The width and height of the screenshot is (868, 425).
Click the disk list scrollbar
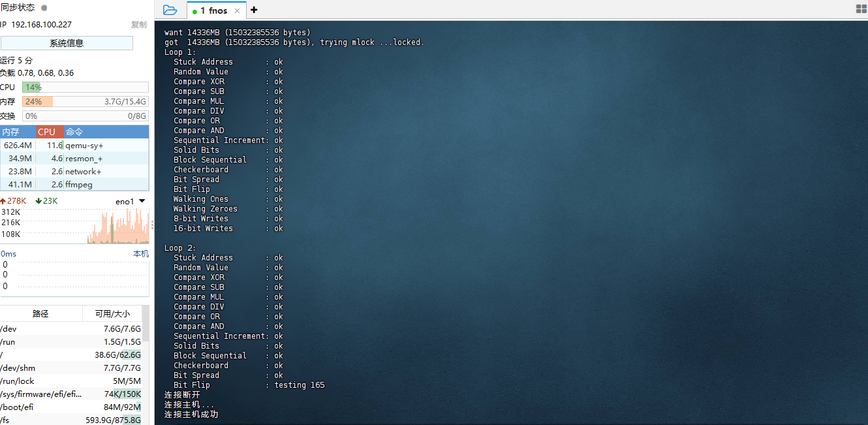tap(146, 323)
